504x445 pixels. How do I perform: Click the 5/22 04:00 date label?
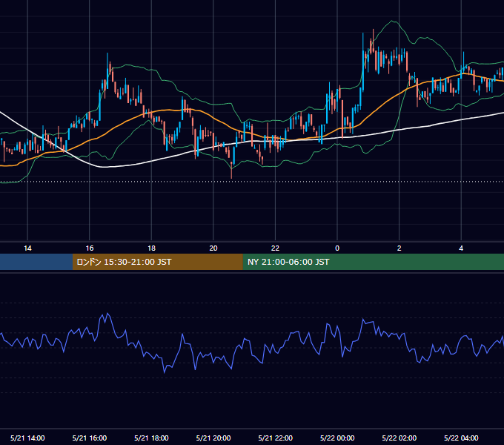[461, 438]
